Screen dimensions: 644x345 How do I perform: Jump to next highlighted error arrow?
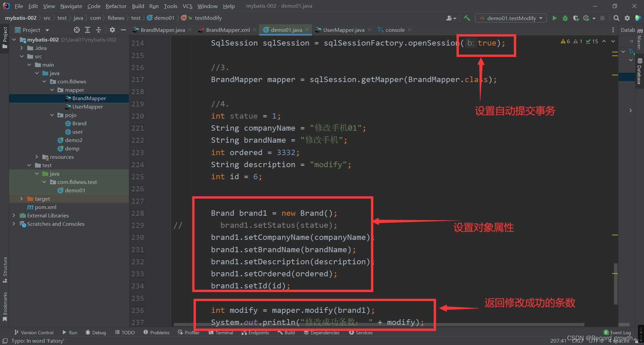coord(613,41)
